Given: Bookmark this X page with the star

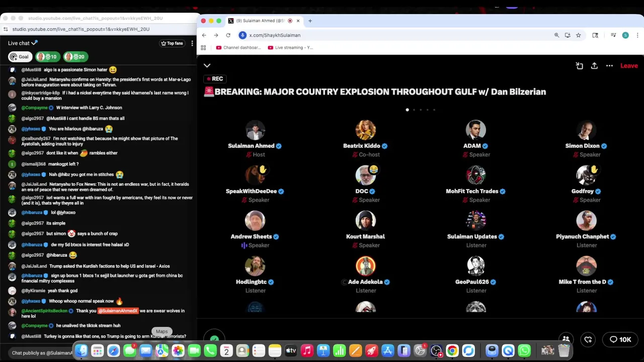Looking at the screenshot, I should click(578, 35).
